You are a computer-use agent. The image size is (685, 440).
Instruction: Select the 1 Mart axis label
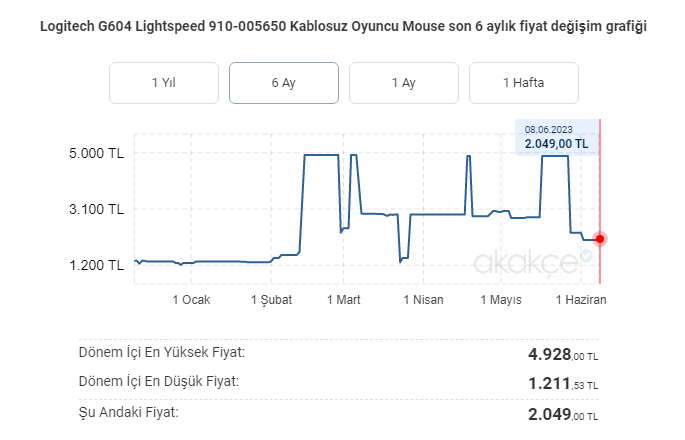[343, 299]
